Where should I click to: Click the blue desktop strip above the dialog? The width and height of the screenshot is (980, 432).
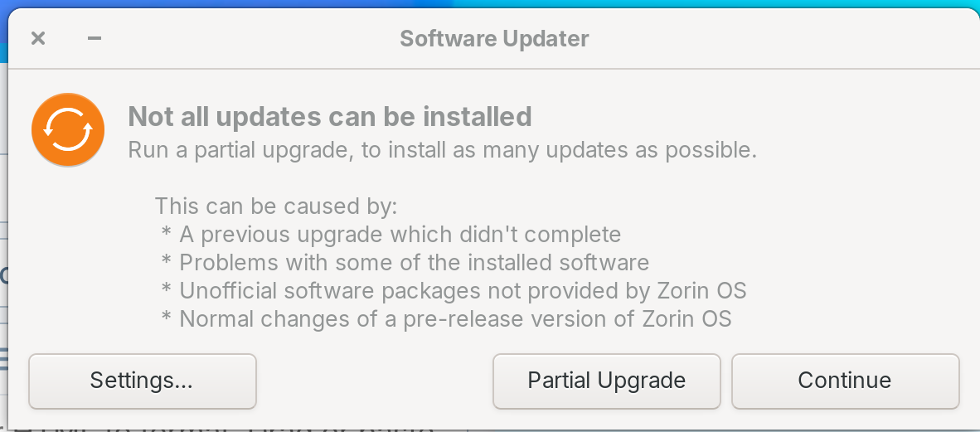(490, 4)
